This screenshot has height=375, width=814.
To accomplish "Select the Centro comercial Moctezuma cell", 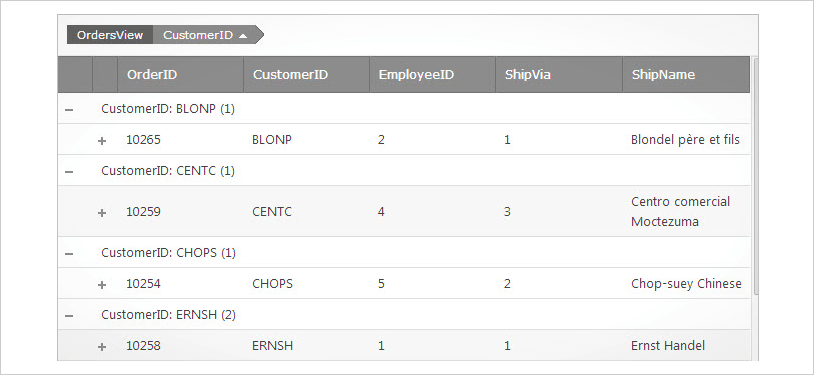I will 686,211.
